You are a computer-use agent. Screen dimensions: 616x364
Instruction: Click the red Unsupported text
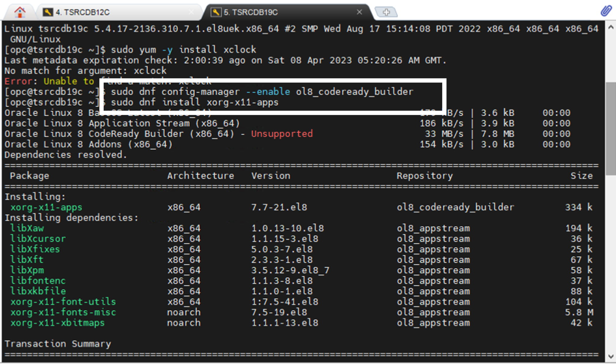tap(282, 134)
